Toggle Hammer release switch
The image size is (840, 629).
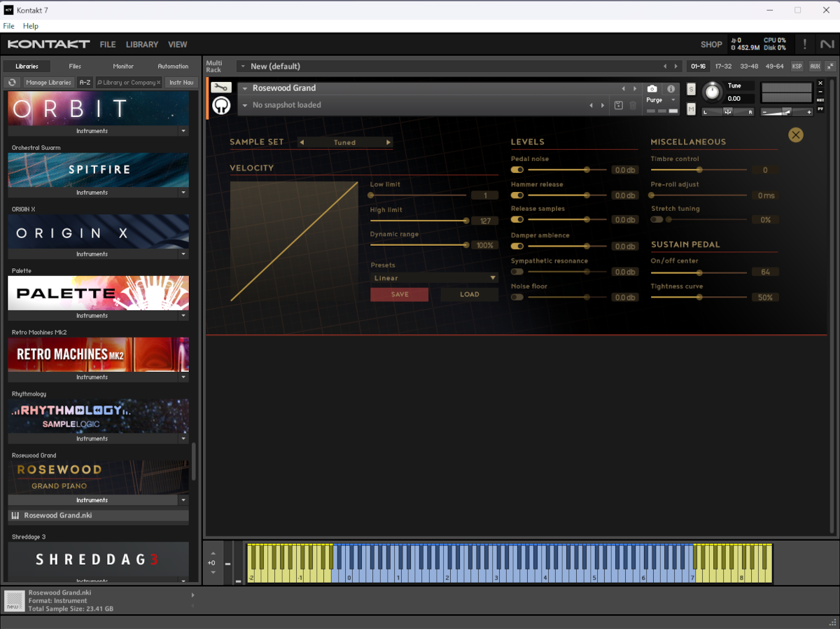pos(517,195)
